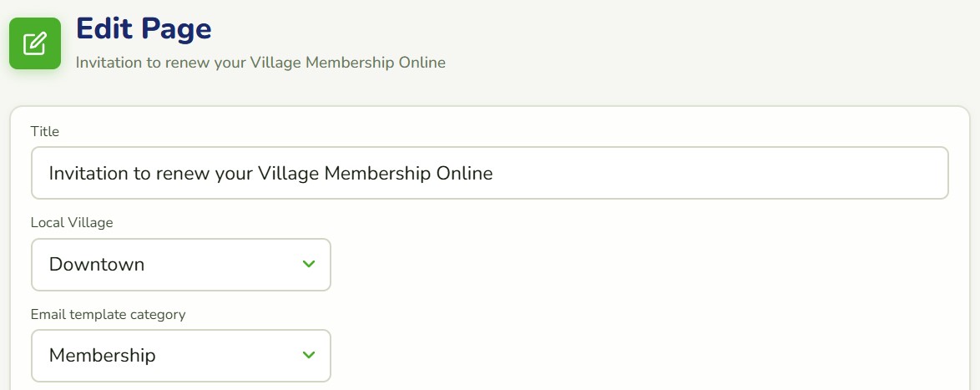Click the Email template category chevron arrow
The image size is (980, 390).
(309, 355)
